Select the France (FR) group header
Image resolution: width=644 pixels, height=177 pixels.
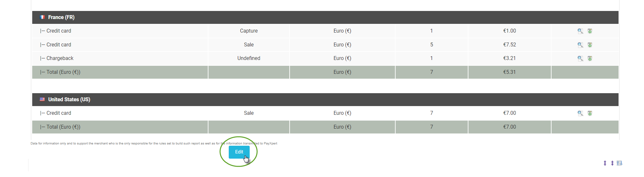[325, 17]
